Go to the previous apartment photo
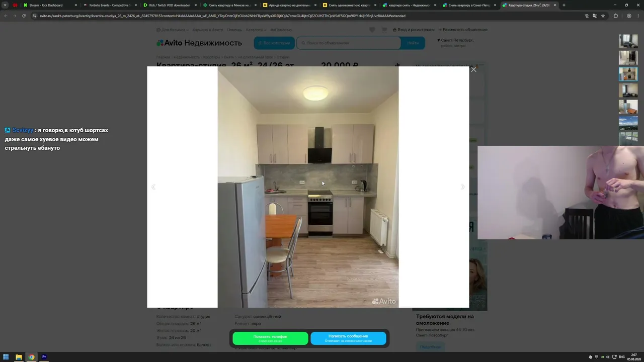 (153, 187)
